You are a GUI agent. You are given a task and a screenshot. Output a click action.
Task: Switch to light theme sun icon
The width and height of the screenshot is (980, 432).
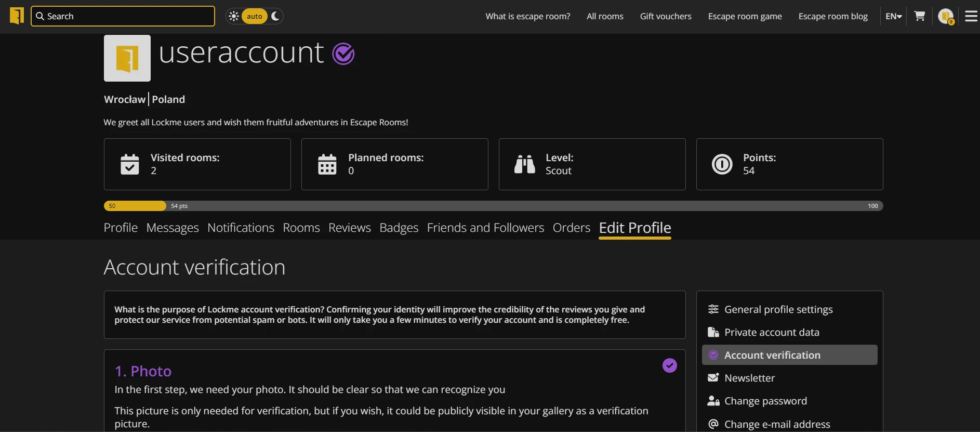click(234, 16)
